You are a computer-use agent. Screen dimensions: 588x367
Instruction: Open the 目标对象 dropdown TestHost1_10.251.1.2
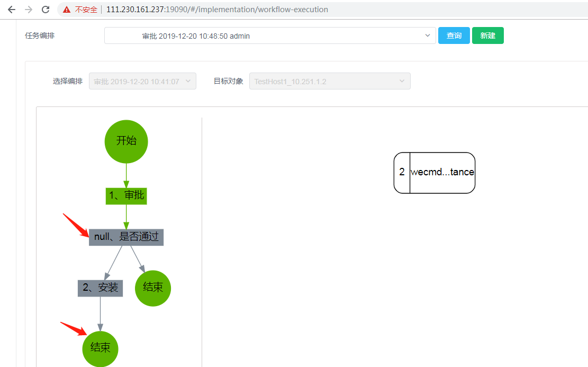tap(330, 81)
